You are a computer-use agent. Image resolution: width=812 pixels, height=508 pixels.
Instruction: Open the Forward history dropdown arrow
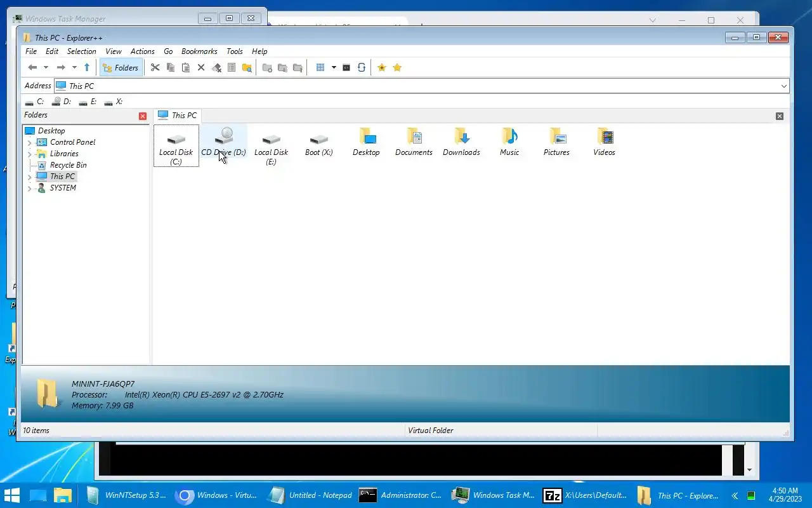tap(74, 67)
